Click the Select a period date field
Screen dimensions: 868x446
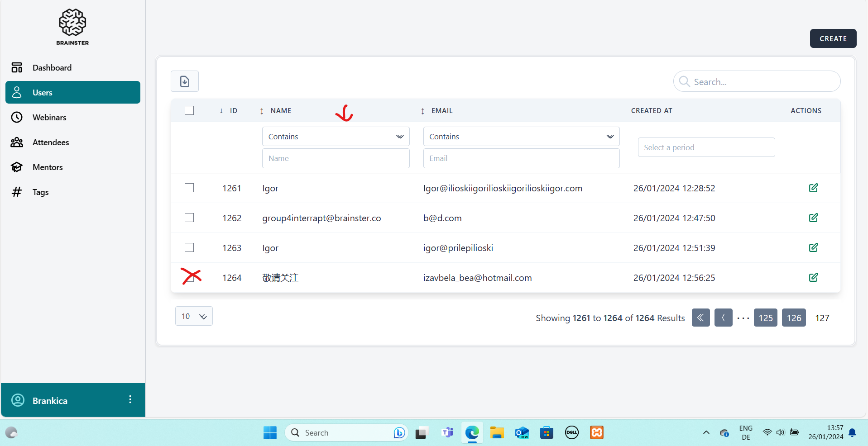click(x=706, y=147)
